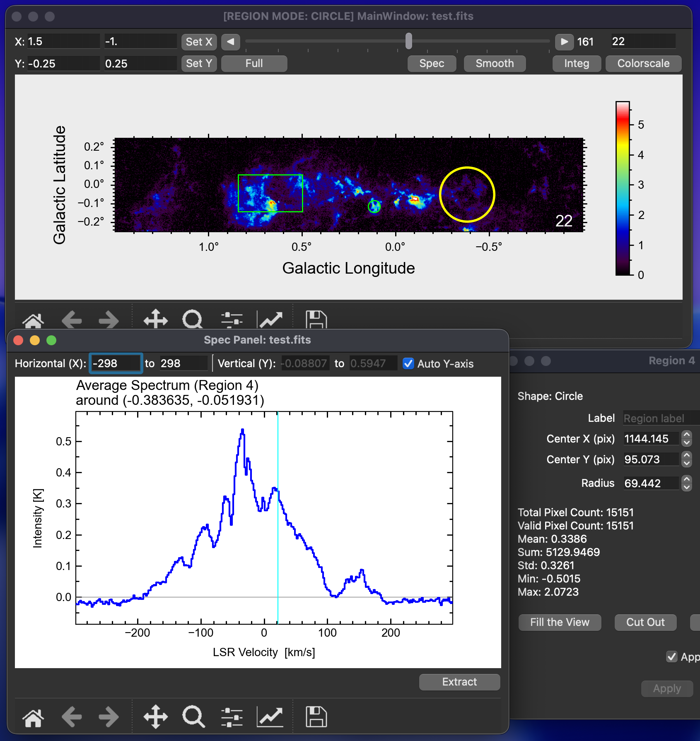The height and width of the screenshot is (741, 700).
Task: Click Radius stepper arrows
Action: click(x=687, y=483)
